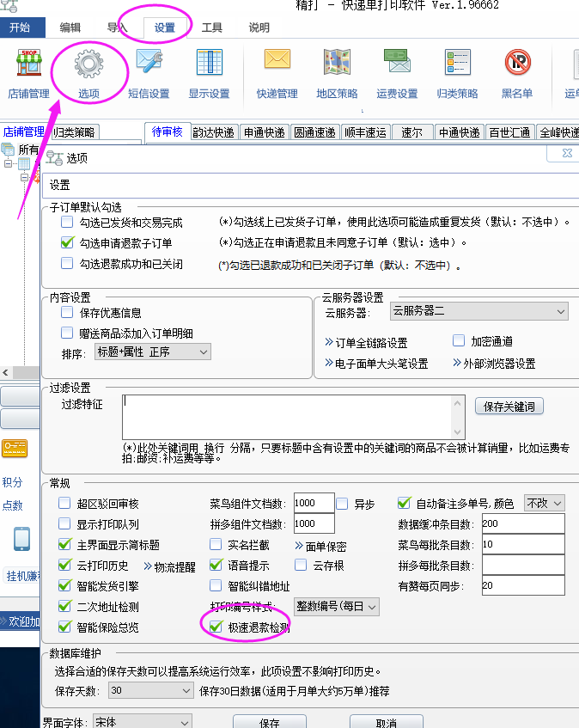Toggle 语音提示 checkbox
579x728 pixels.
pyautogui.click(x=216, y=565)
